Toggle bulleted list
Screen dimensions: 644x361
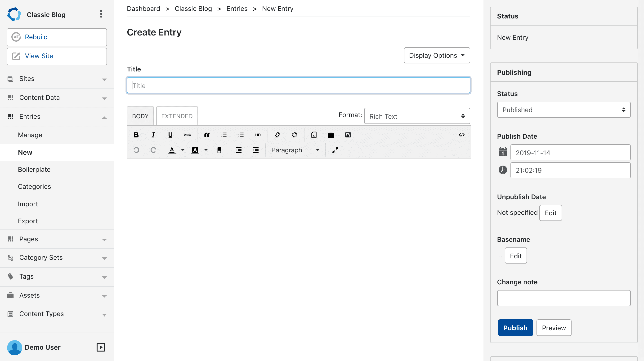(224, 135)
